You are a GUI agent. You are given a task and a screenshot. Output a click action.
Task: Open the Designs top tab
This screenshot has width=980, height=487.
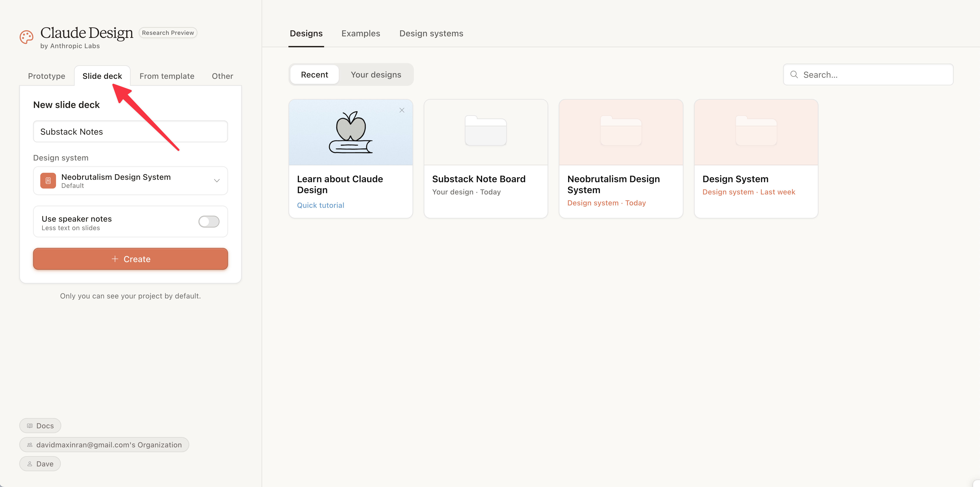[x=306, y=34]
